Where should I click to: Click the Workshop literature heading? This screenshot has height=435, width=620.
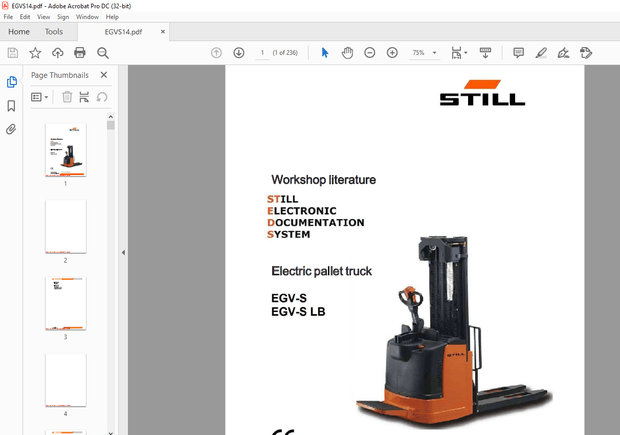tap(323, 180)
